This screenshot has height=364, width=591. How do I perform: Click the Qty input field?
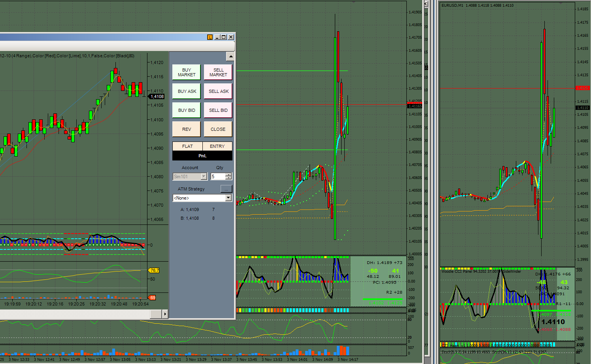(218, 177)
